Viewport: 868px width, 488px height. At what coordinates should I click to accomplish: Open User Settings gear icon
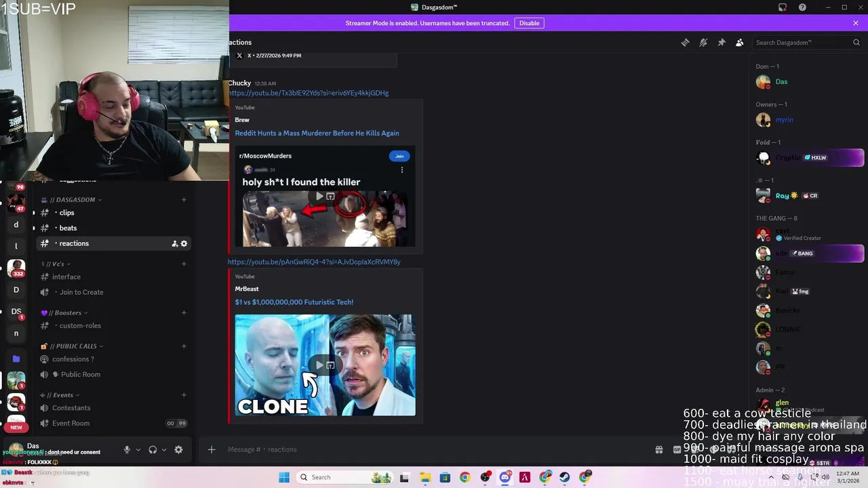pyautogui.click(x=178, y=449)
